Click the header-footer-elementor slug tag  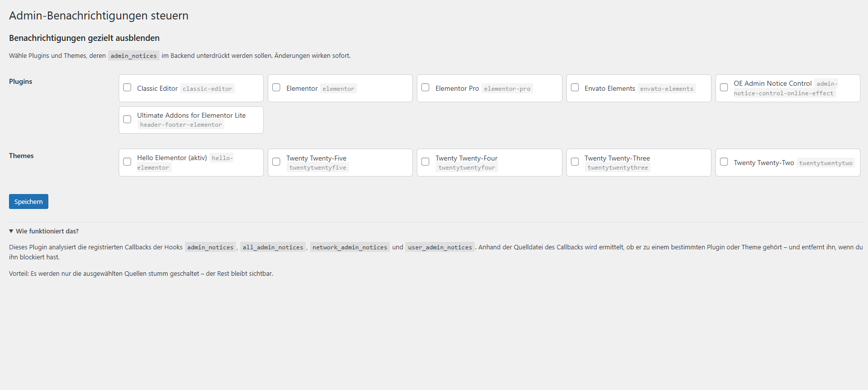click(180, 125)
